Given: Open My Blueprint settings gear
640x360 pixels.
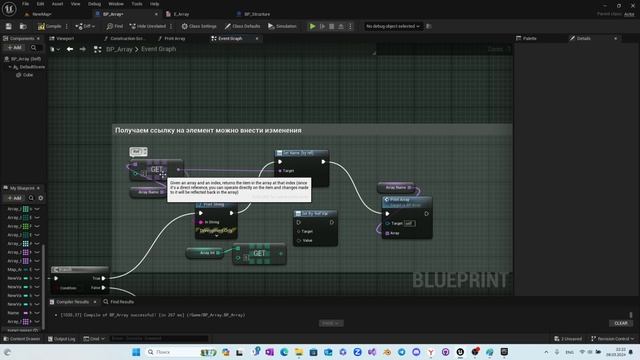Looking at the screenshot, I should [40, 198].
